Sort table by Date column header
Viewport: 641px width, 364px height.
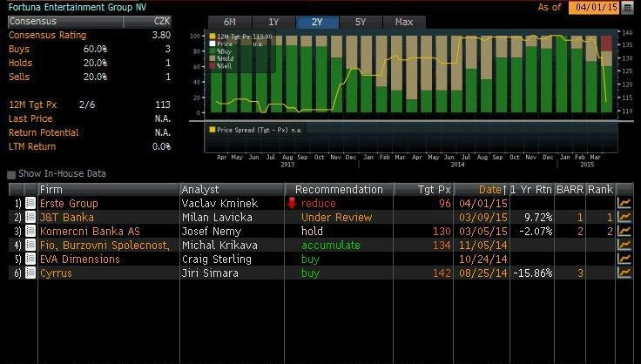pos(482,190)
